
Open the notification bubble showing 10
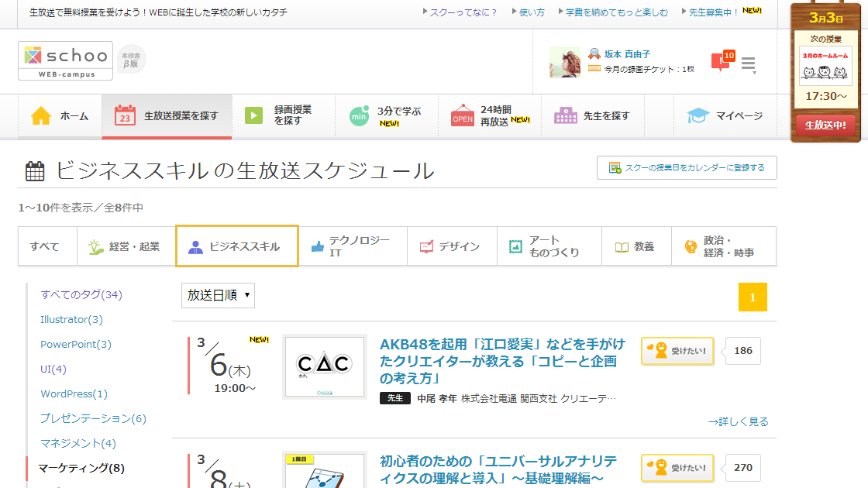(723, 61)
